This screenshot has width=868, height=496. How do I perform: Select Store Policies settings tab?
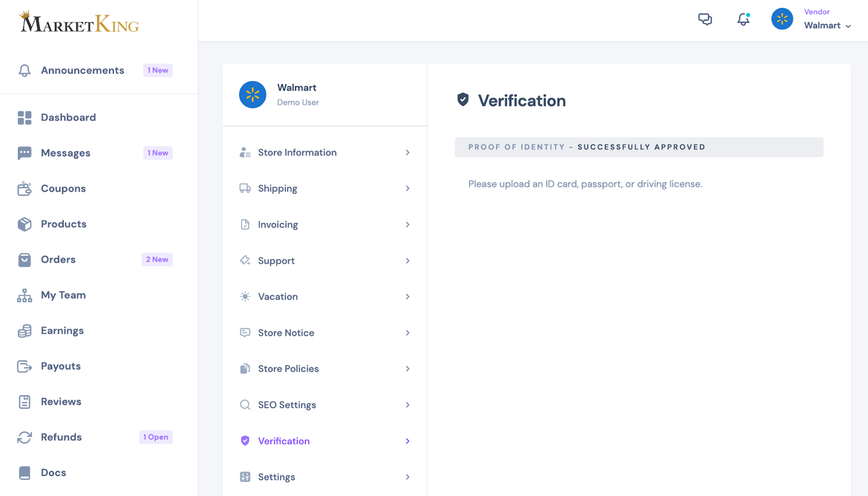[288, 369]
